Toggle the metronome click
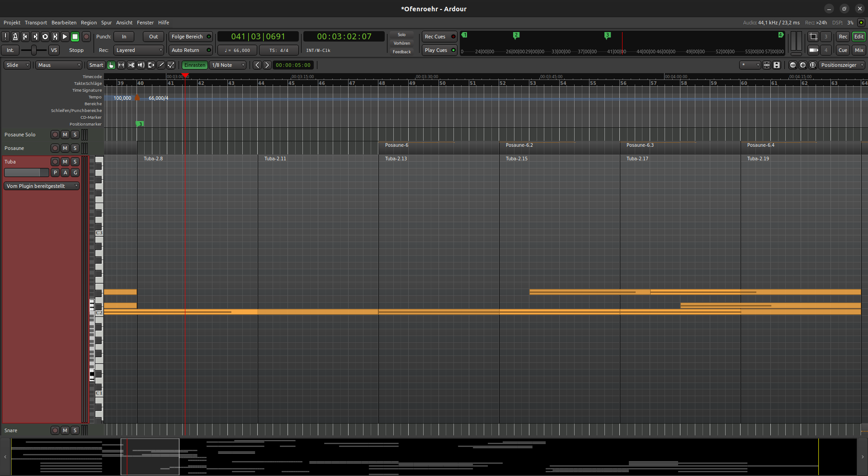 coord(15,37)
